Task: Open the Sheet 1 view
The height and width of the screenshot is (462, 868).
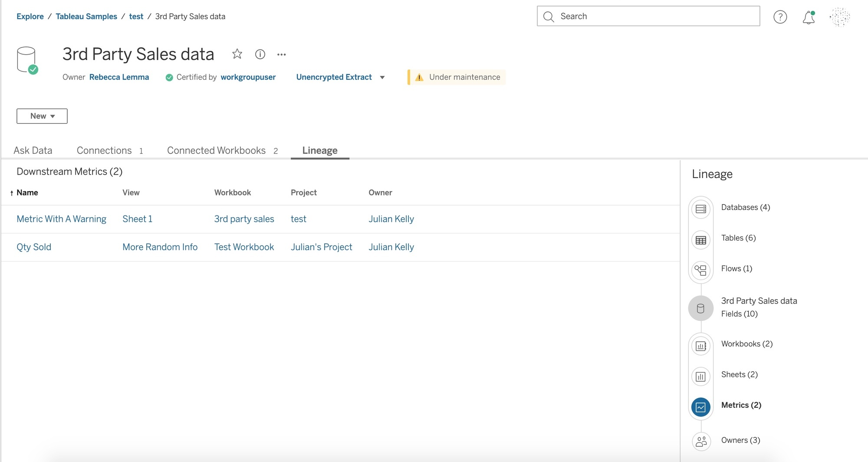Action: pyautogui.click(x=137, y=219)
